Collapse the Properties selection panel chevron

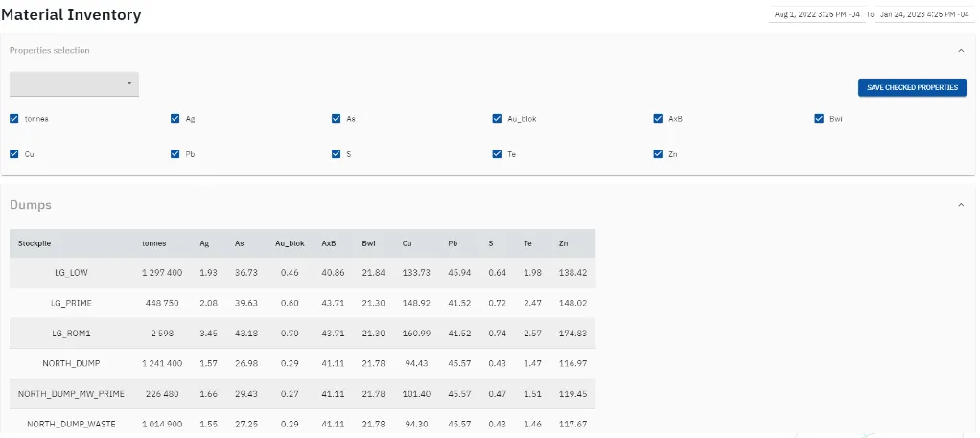pos(961,50)
